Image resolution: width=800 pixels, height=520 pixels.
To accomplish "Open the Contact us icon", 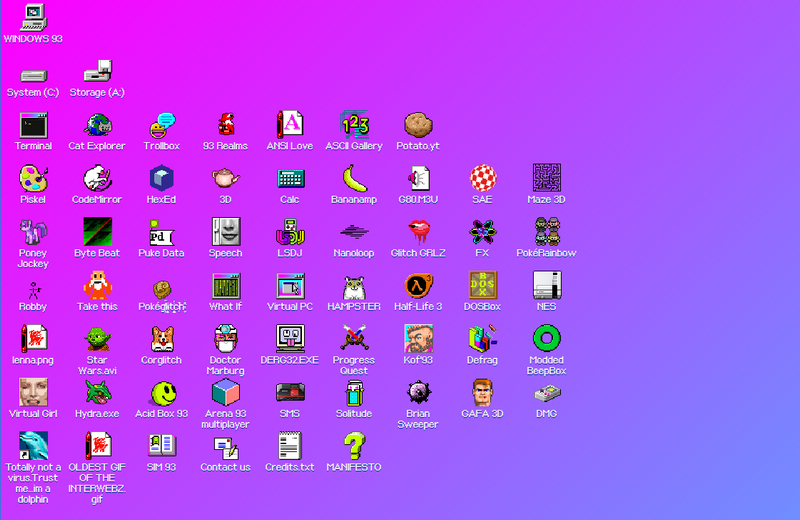I will [225, 446].
